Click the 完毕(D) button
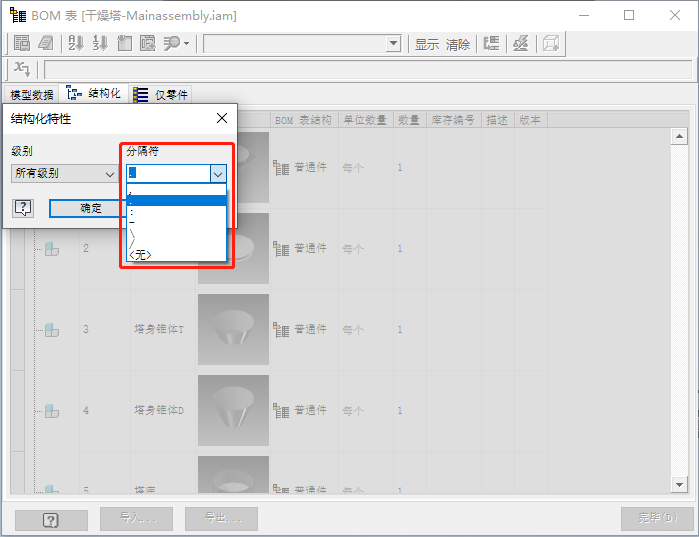Image resolution: width=699 pixels, height=537 pixels. click(658, 518)
